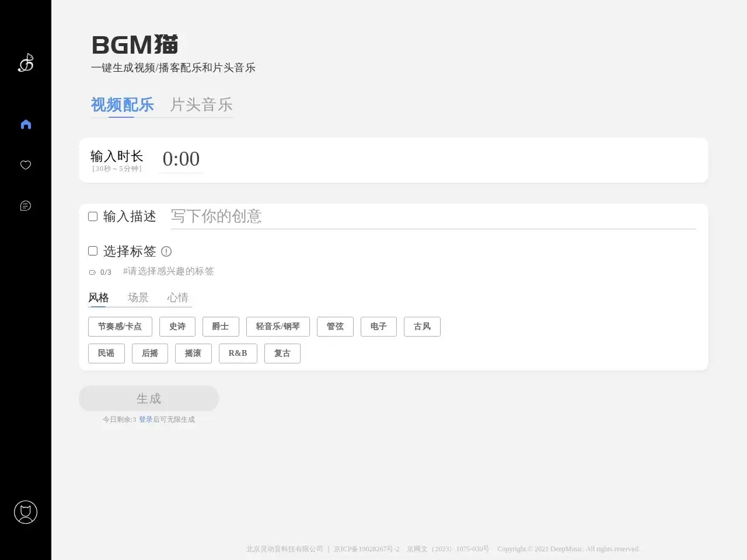The image size is (747, 560).
Task: Enable the 选择标签 checkbox
Action: click(x=93, y=251)
